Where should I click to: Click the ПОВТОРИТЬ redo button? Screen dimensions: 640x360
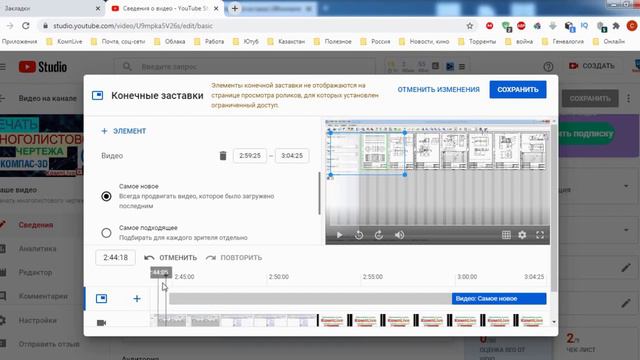[234, 258]
